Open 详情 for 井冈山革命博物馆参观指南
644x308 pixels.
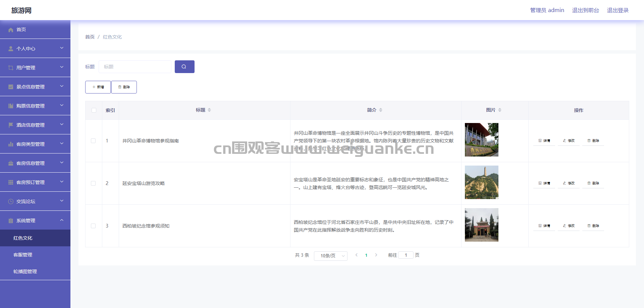(544, 141)
